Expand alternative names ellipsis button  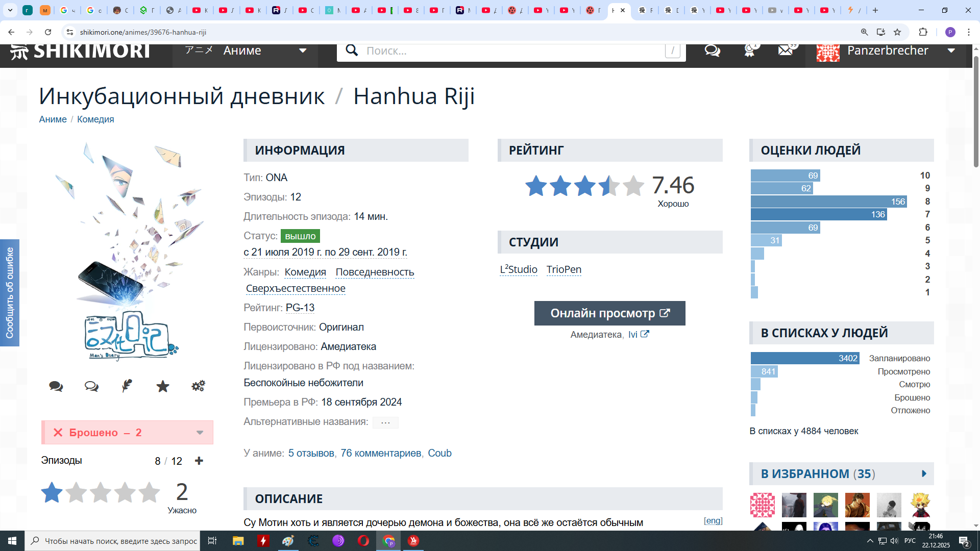pos(385,422)
